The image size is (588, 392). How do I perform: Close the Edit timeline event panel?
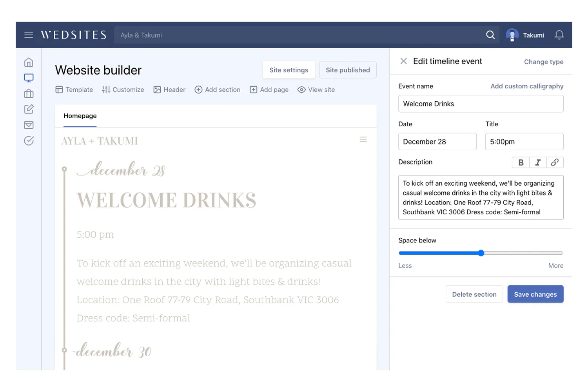(x=403, y=61)
